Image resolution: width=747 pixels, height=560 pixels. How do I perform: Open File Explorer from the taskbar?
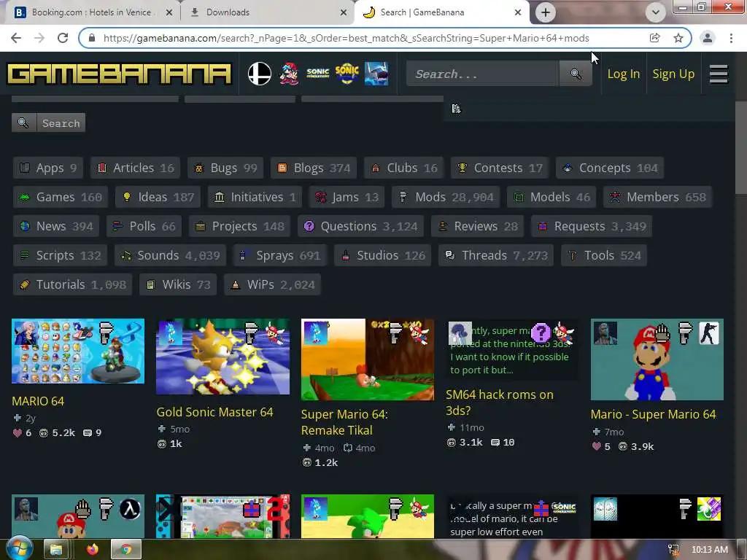56,550
